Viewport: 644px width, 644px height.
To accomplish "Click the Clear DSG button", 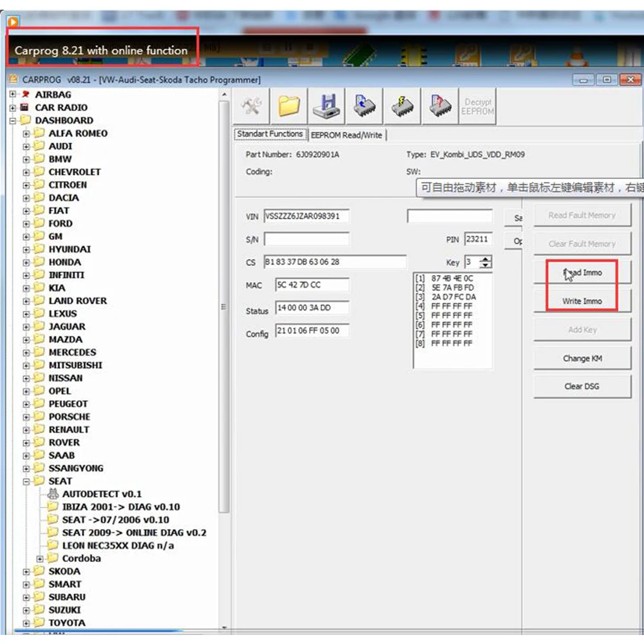I will [582, 386].
